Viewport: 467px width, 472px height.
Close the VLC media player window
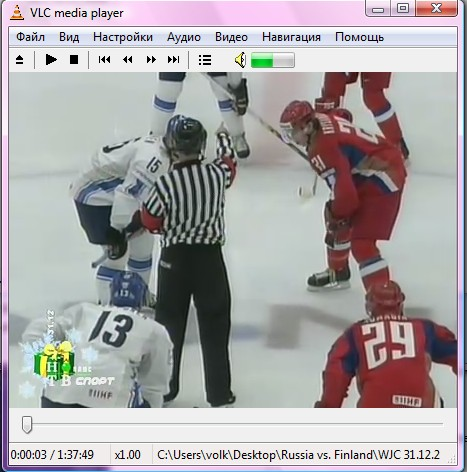(436, 8)
